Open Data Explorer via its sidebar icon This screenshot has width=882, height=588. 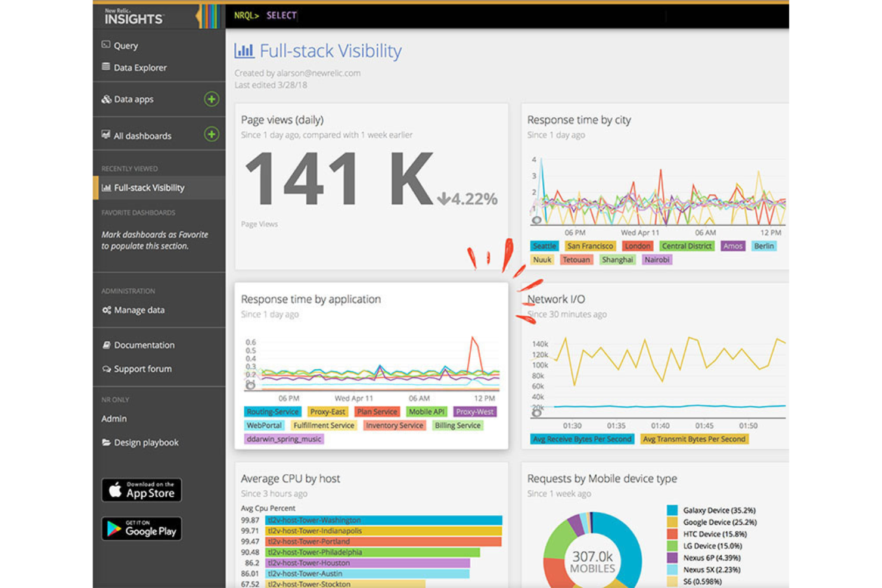(105, 67)
